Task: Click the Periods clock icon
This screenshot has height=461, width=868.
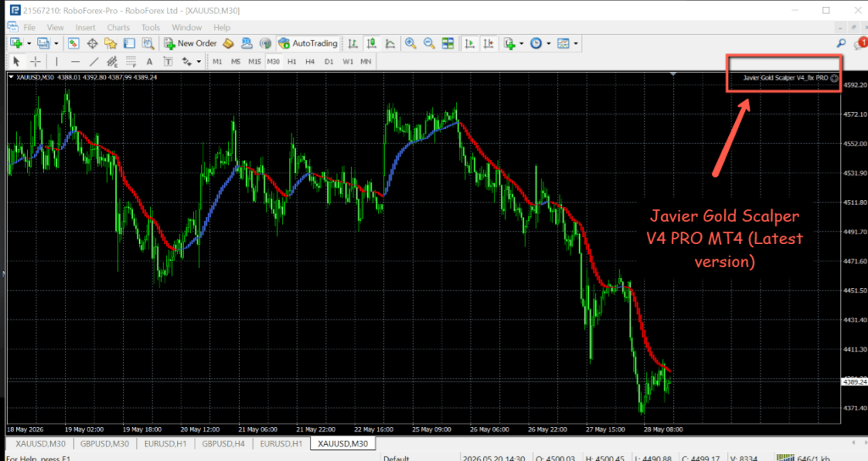Action: click(x=536, y=43)
